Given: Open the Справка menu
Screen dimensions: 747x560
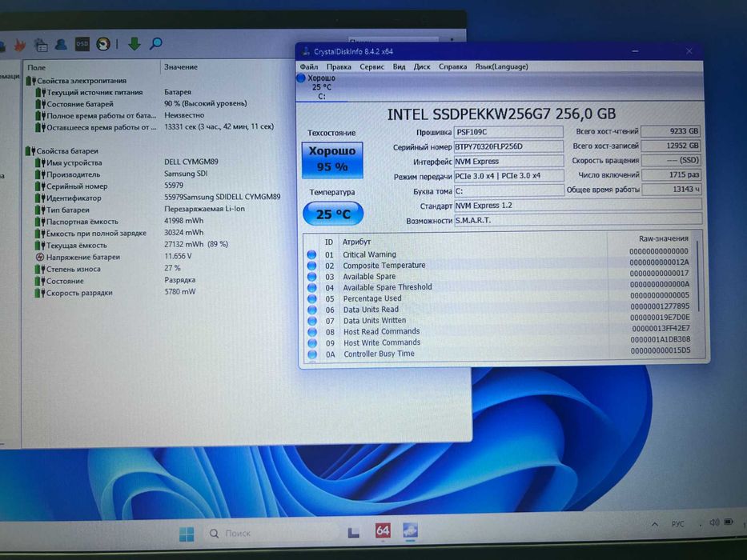Looking at the screenshot, I should click(x=452, y=66).
